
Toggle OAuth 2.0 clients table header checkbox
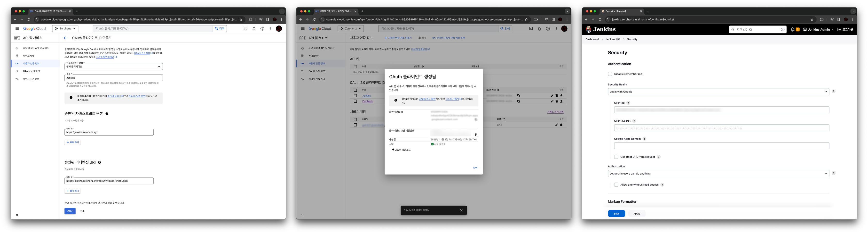[355, 90]
